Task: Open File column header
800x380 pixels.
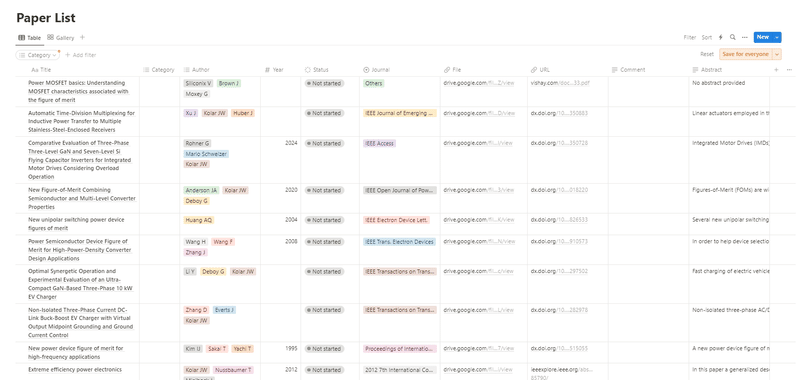Action: pyautogui.click(x=452, y=70)
